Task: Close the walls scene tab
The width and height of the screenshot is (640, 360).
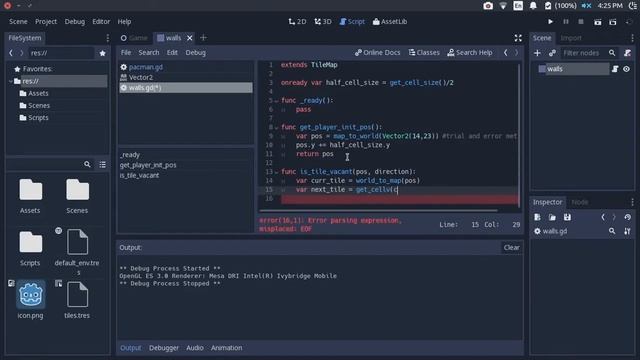Action: [189, 38]
